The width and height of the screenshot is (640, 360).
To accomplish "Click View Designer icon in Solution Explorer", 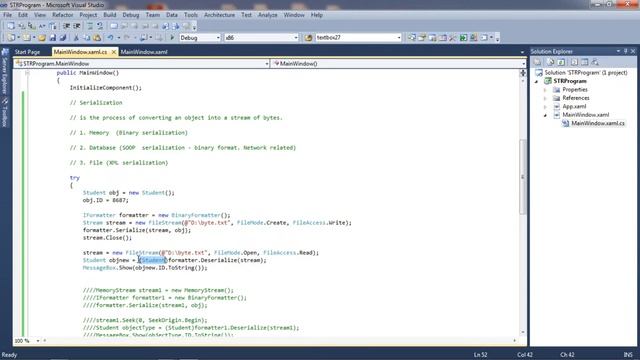I will tap(584, 62).
